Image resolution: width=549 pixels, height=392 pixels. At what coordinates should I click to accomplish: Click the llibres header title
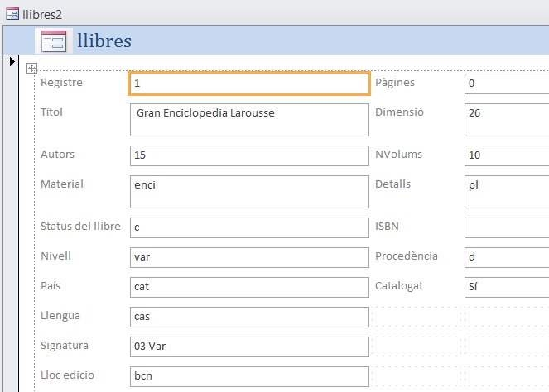tap(104, 41)
